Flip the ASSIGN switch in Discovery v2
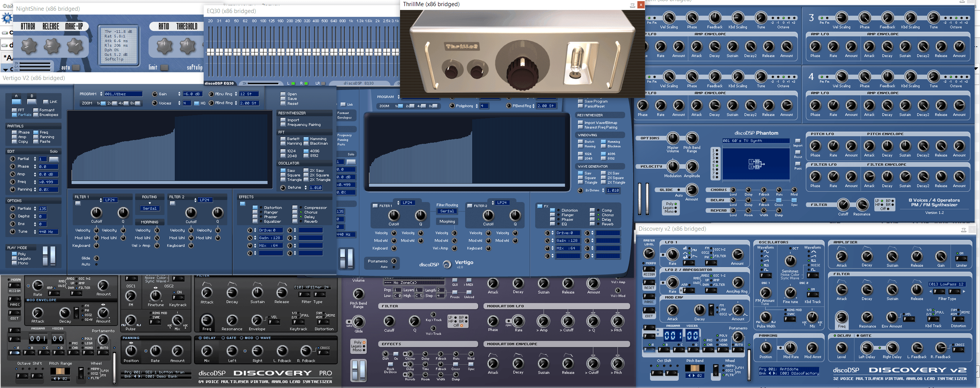The image size is (980, 388). pos(649,269)
